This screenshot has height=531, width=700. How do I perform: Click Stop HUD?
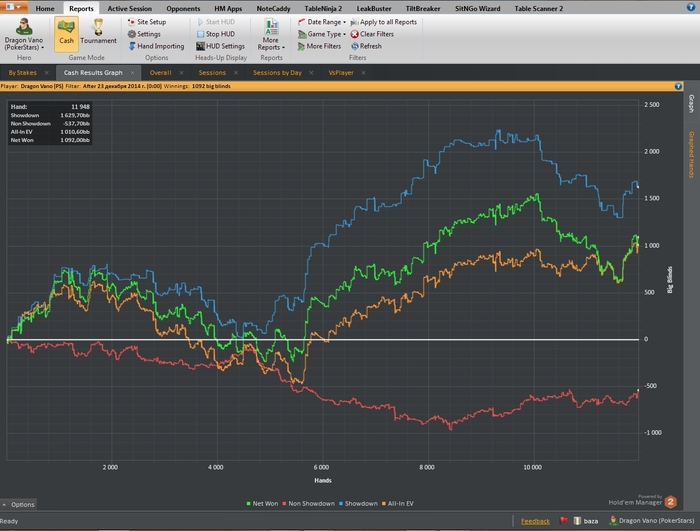216,34
